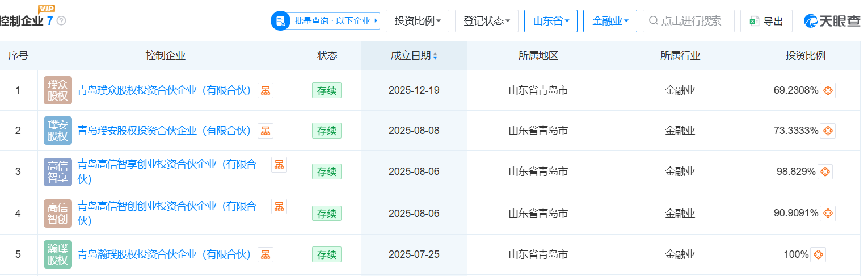Click the help question mark beside 控制企业 7
Viewport: 868px width, 276px height.
61,21
